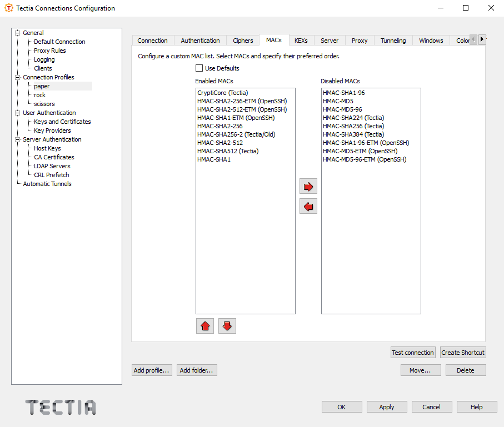Click the Tectia icon in the title bar
Viewport: 504px width, 427px height.
(x=8, y=8)
